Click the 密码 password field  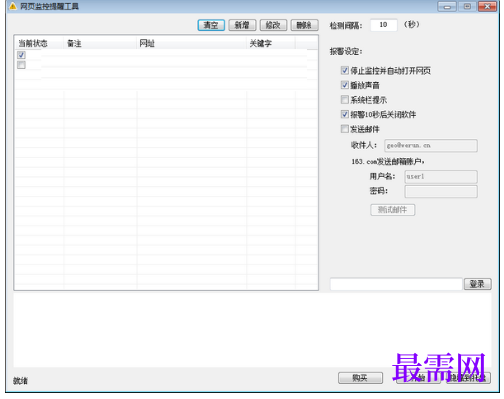(441, 192)
